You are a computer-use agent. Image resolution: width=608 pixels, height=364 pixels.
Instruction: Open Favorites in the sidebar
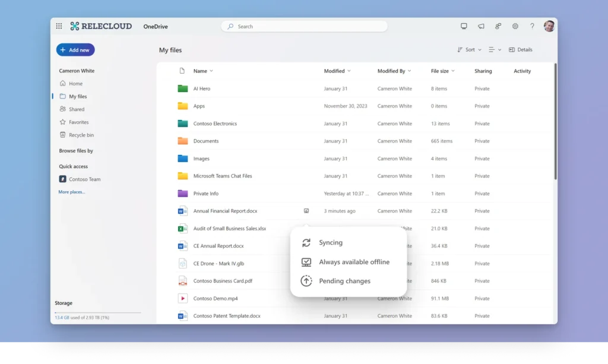[78, 122]
